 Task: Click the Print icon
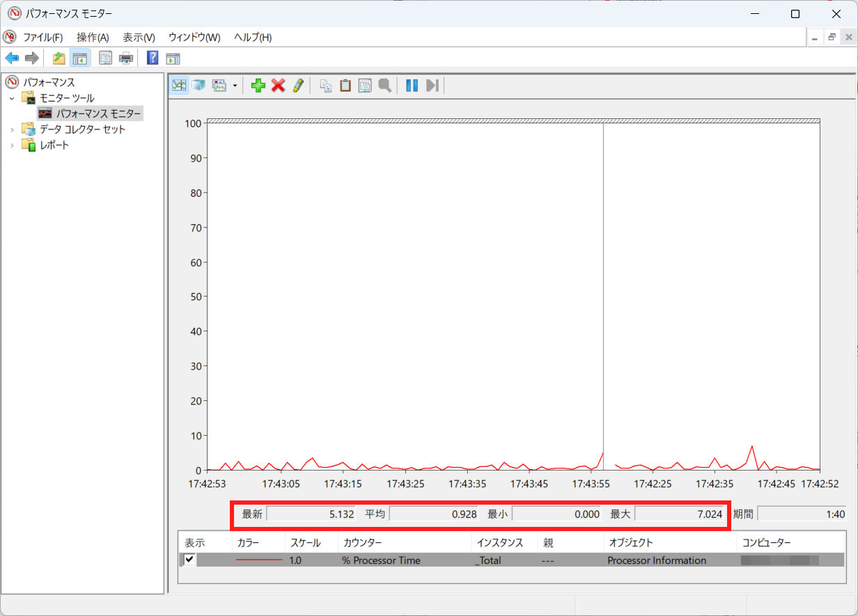tap(126, 58)
